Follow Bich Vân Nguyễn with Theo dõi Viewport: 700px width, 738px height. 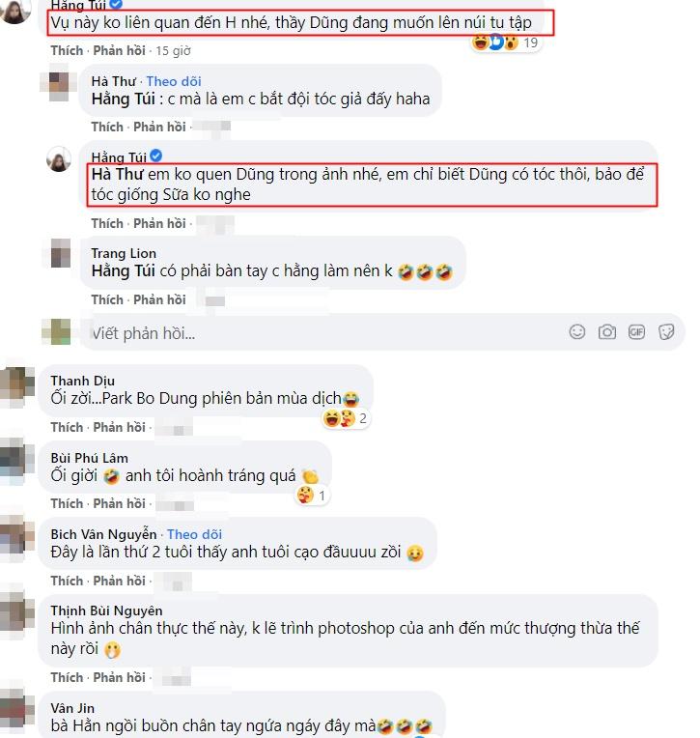(194, 535)
